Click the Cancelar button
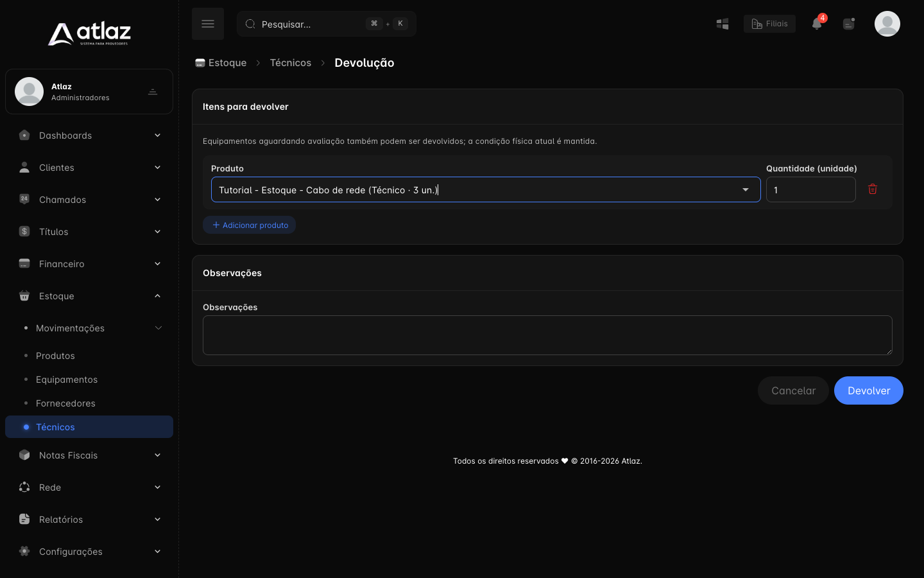Image resolution: width=924 pixels, height=578 pixels. [x=794, y=390]
